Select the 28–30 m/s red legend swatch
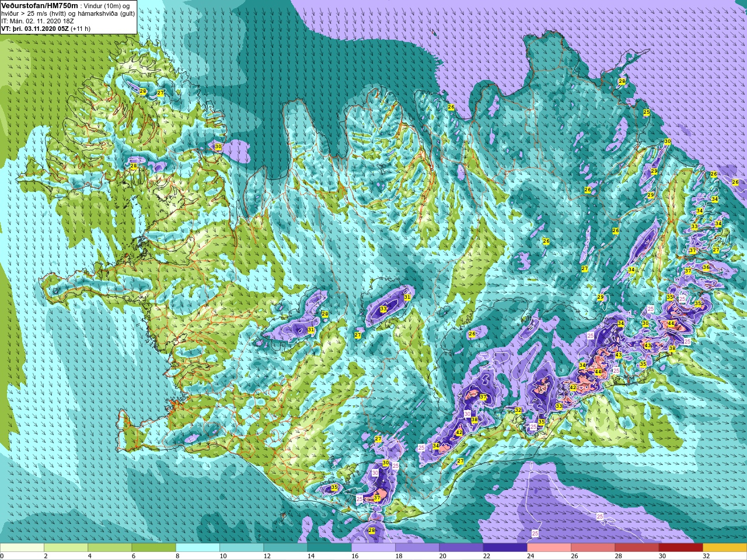This screenshot has width=747, height=560. [x=637, y=548]
